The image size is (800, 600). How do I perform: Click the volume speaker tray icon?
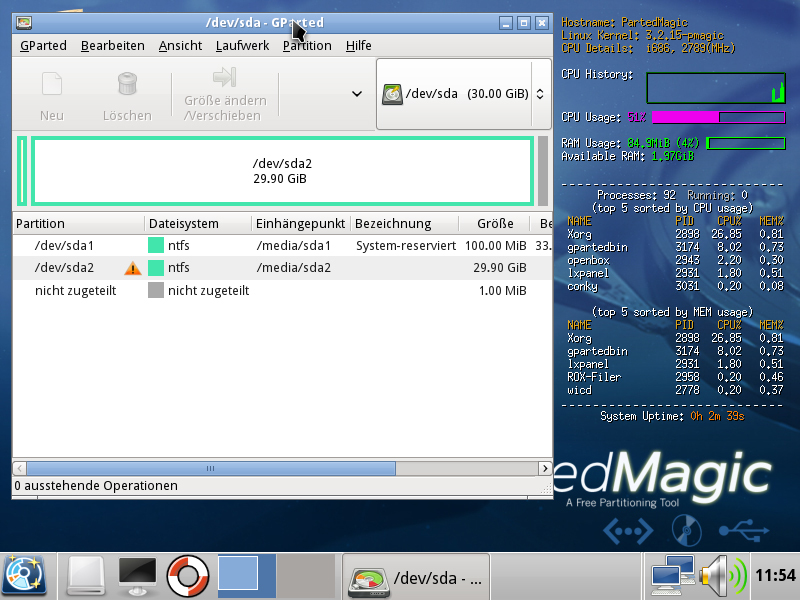[x=723, y=577]
